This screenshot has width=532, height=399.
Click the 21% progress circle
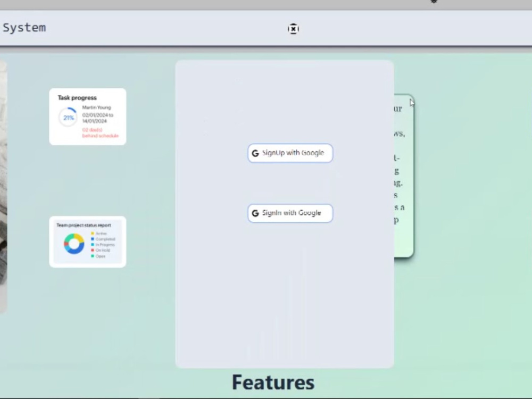point(68,118)
